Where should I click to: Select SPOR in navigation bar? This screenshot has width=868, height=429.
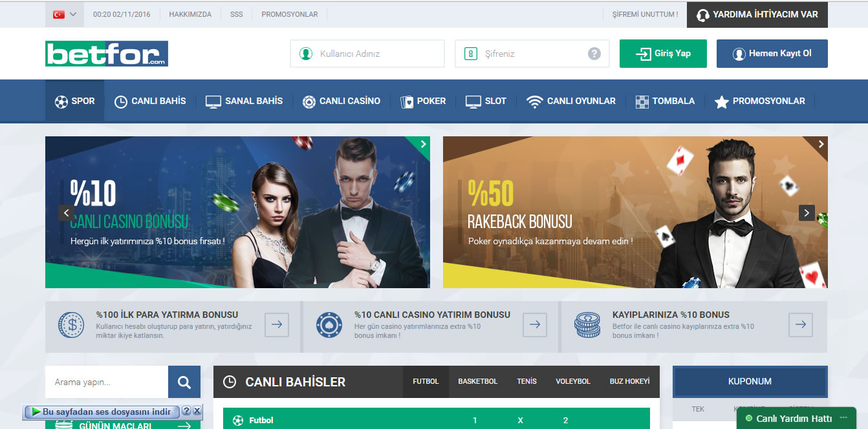point(74,101)
